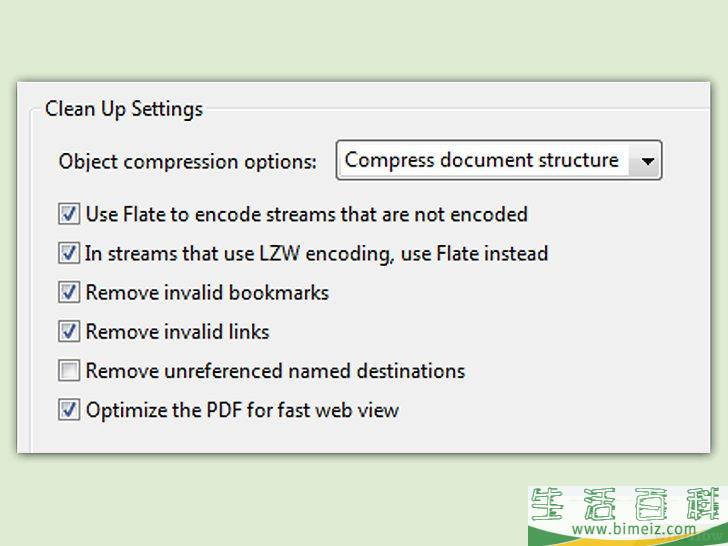Click 'Optimize the PDF for fast web view' text
The image size is (728, 546).
tap(242, 410)
